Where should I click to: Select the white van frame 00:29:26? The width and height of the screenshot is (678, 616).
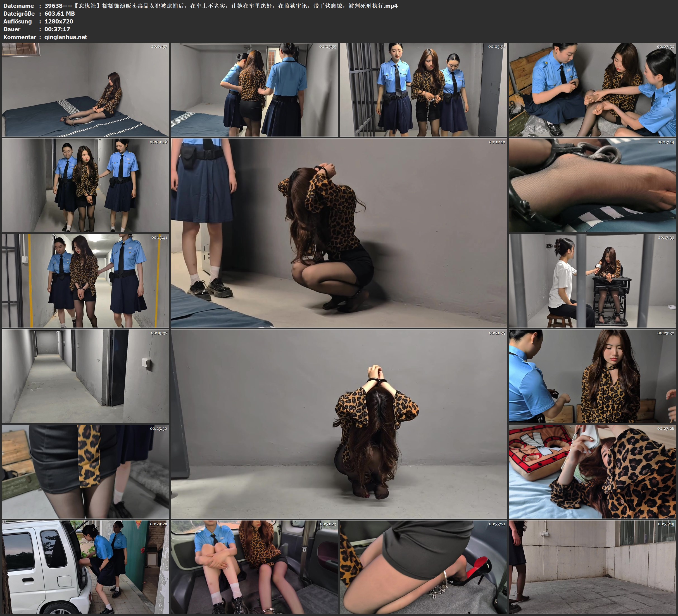(x=85, y=567)
